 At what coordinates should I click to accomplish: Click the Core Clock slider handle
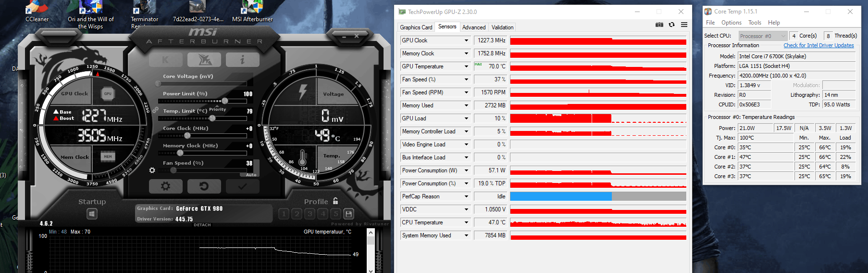tap(187, 136)
